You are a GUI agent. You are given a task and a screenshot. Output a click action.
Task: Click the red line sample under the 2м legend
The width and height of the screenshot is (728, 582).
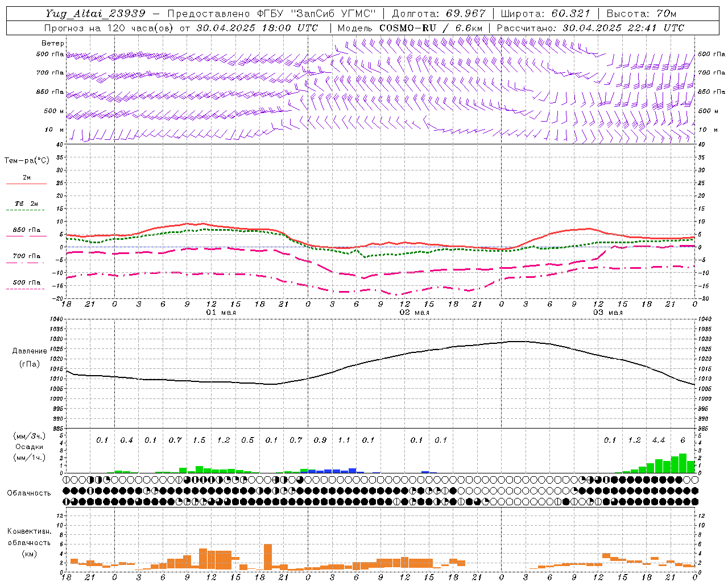26,184
